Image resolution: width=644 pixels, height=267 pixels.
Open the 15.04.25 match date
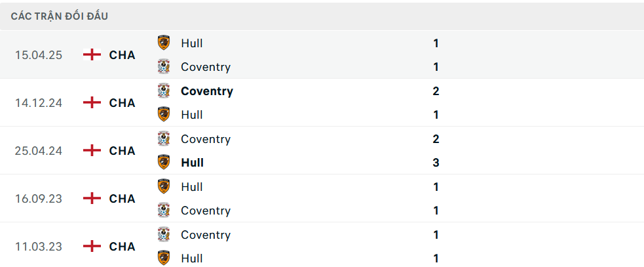point(39,54)
